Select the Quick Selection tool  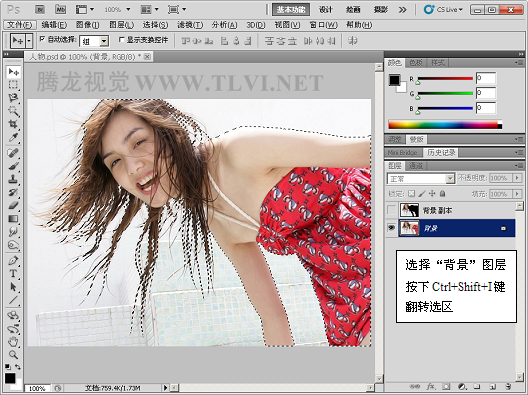(13, 111)
